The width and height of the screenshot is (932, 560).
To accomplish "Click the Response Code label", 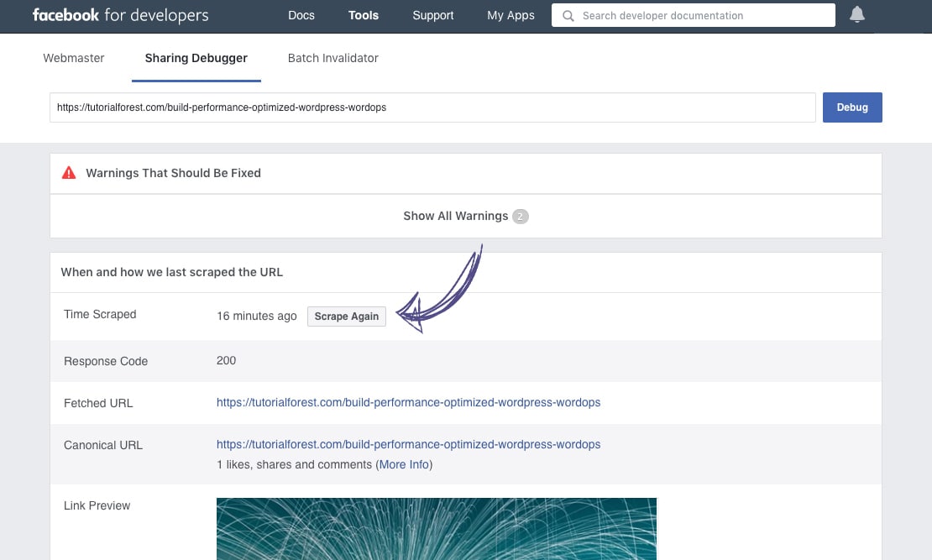I will pos(106,362).
